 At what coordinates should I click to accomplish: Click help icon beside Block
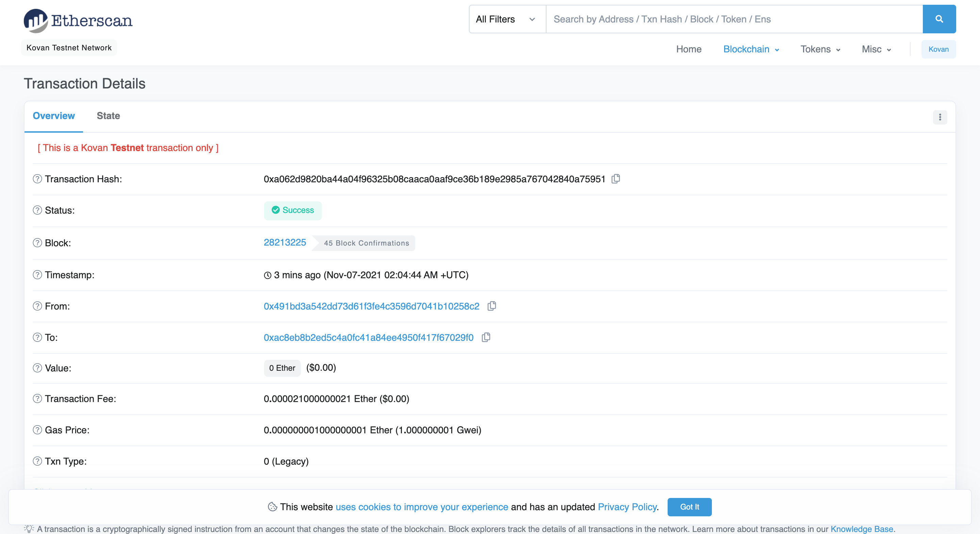(37, 243)
